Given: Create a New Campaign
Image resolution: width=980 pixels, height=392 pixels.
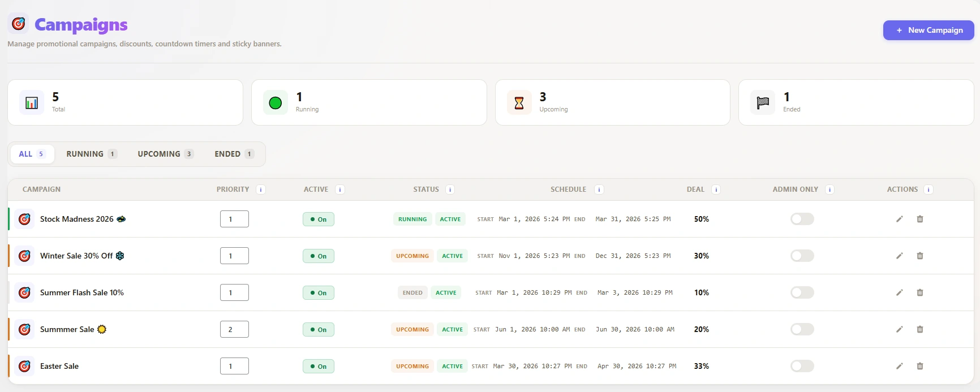Looking at the screenshot, I should [x=928, y=30].
